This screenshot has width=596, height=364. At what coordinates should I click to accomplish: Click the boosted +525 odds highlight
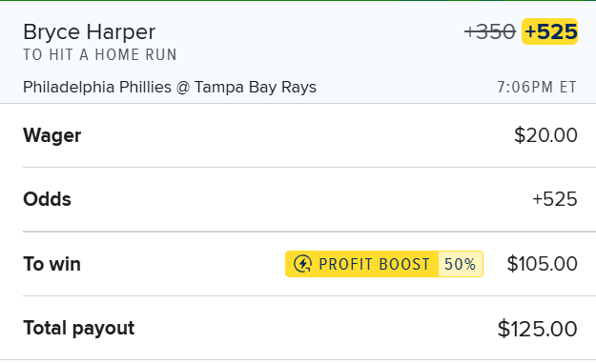549,31
